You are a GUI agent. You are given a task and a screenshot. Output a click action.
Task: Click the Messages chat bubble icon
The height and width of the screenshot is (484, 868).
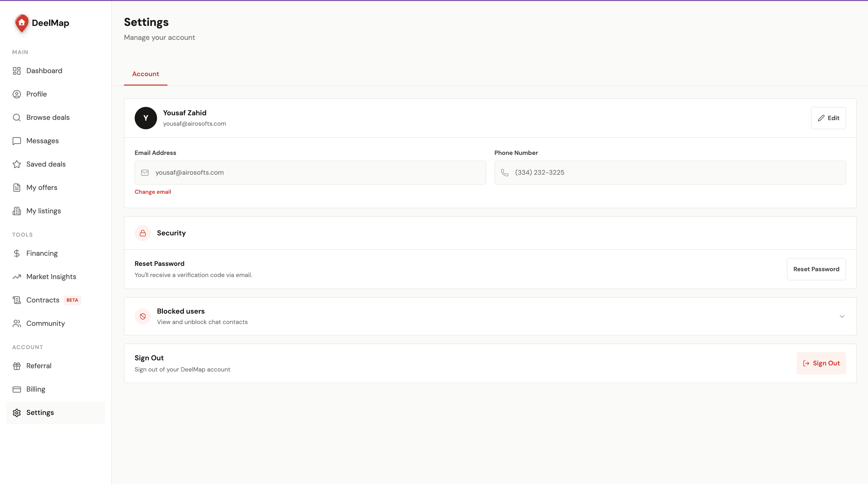pyautogui.click(x=17, y=141)
